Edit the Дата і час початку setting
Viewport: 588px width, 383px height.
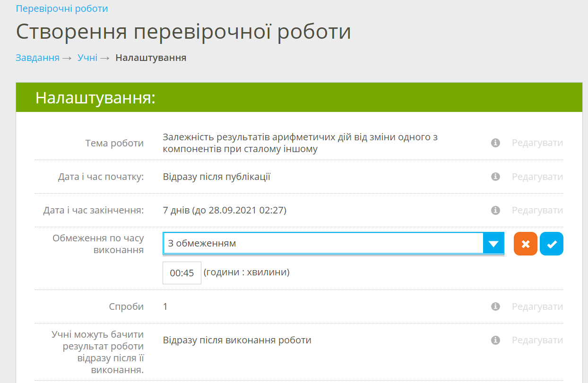tap(537, 177)
